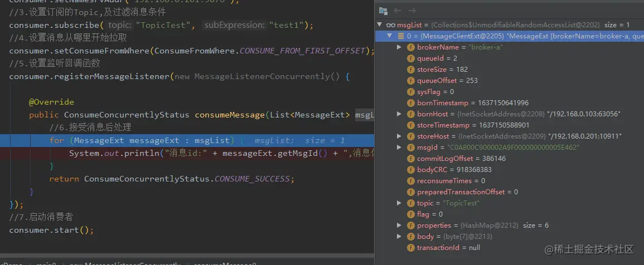Click the consumeMessage method name
Image resolution: width=644 pixels, height=265 pixels.
coord(230,115)
